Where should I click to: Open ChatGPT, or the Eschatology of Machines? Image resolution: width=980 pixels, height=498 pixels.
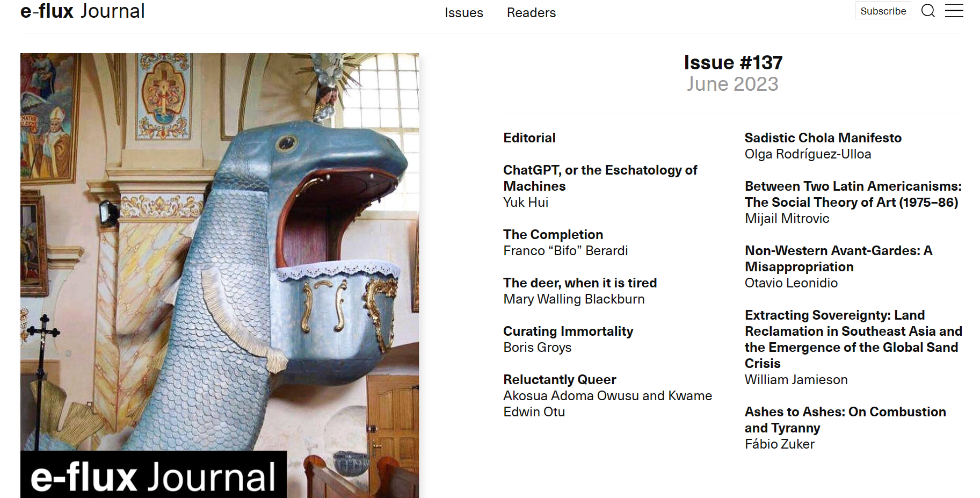click(600, 178)
